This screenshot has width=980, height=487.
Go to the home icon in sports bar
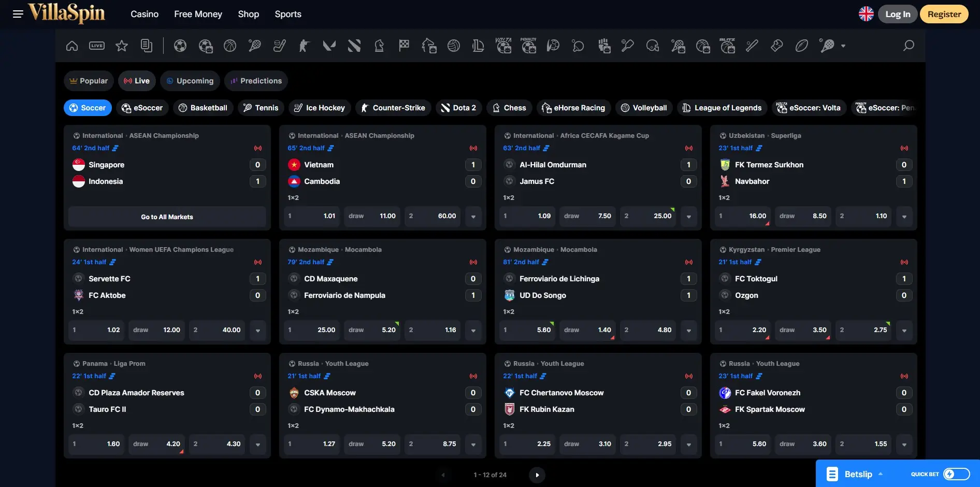point(72,46)
